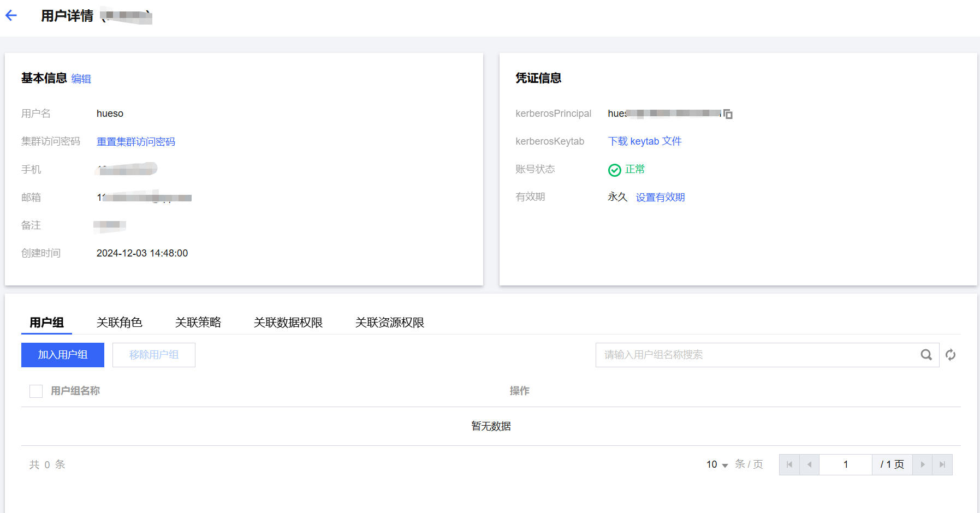Download the keytab file
Screen dimensions: 980x513
pos(644,141)
